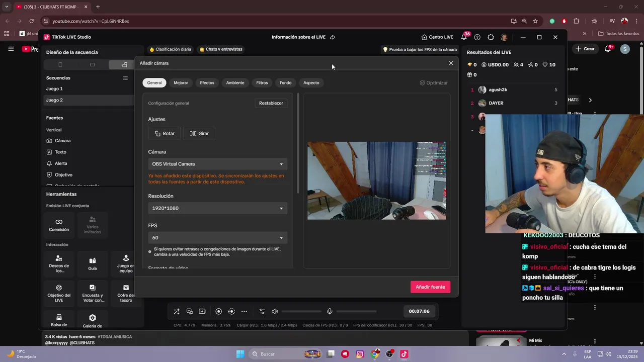This screenshot has width=644, height=362.
Task: Select the horizontal layout icon
Action: click(93, 65)
